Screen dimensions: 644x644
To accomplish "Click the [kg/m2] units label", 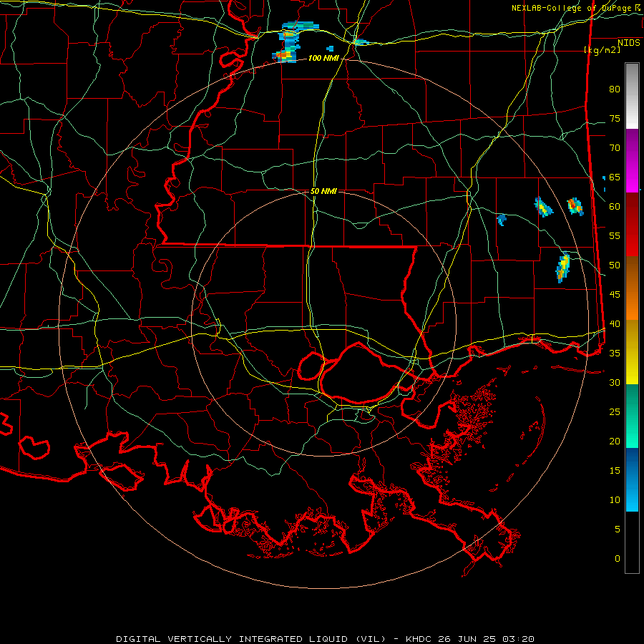I will tap(602, 50).
